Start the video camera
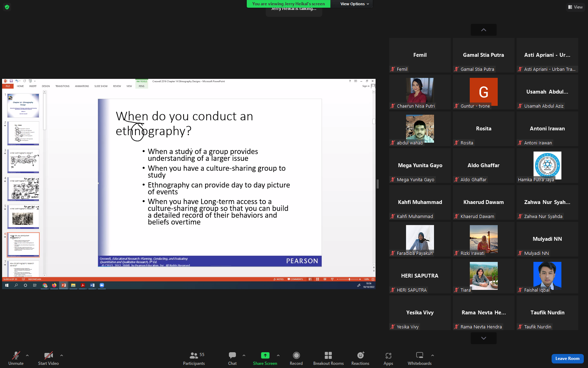This screenshot has width=588, height=368. (x=48, y=358)
